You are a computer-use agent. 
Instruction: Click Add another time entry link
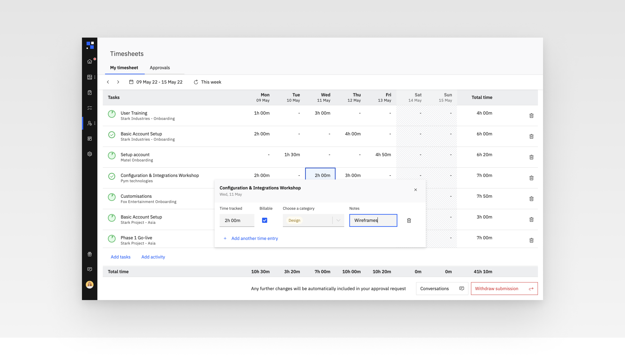pos(254,238)
